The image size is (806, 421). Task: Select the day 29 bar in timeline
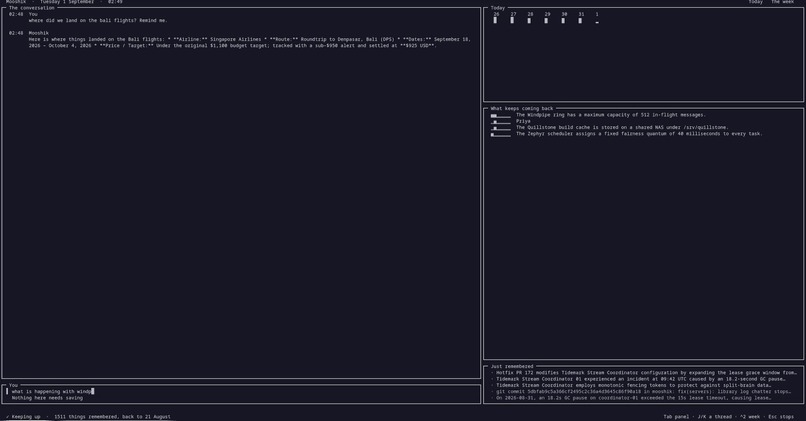click(546, 21)
